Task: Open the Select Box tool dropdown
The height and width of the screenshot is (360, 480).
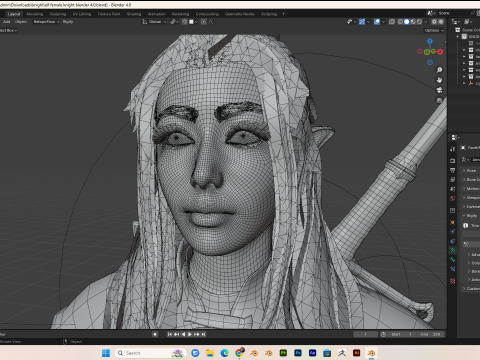Action: pos(9,30)
